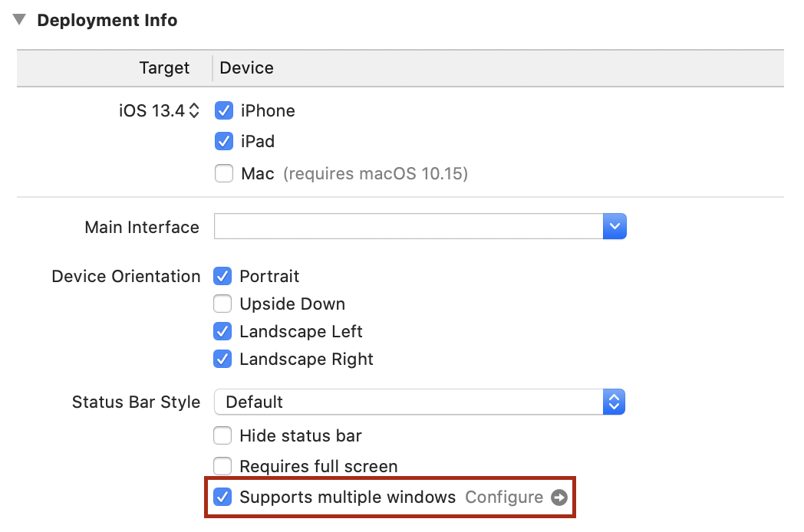Uncheck the iPad device checkbox

click(224, 142)
